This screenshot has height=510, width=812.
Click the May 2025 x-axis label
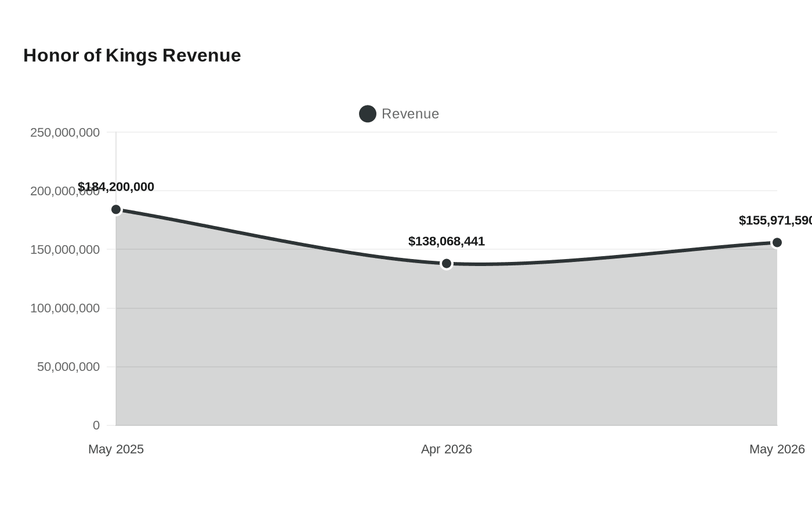(116, 449)
